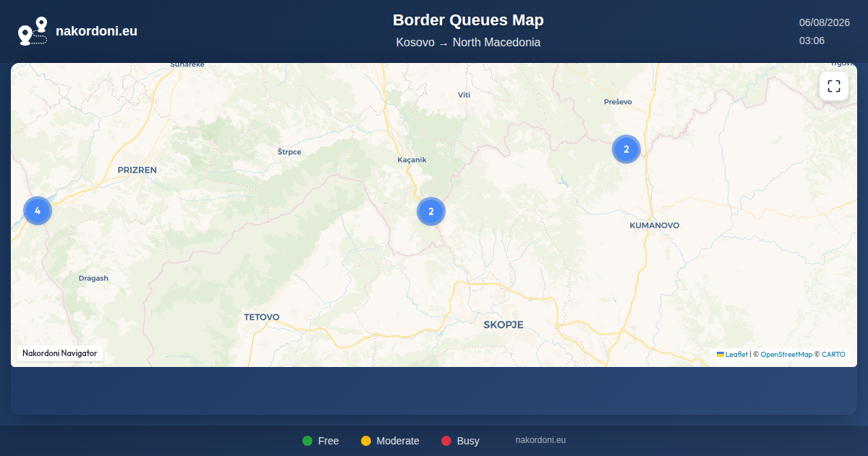Click the Moderate legend label

pos(398,441)
